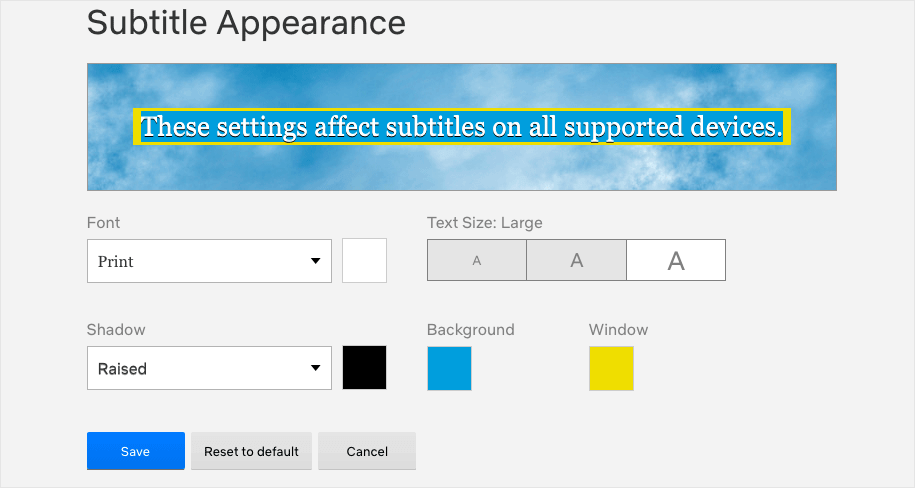Select the small text size A
Viewport: 915px width, 488px height.
(x=477, y=260)
